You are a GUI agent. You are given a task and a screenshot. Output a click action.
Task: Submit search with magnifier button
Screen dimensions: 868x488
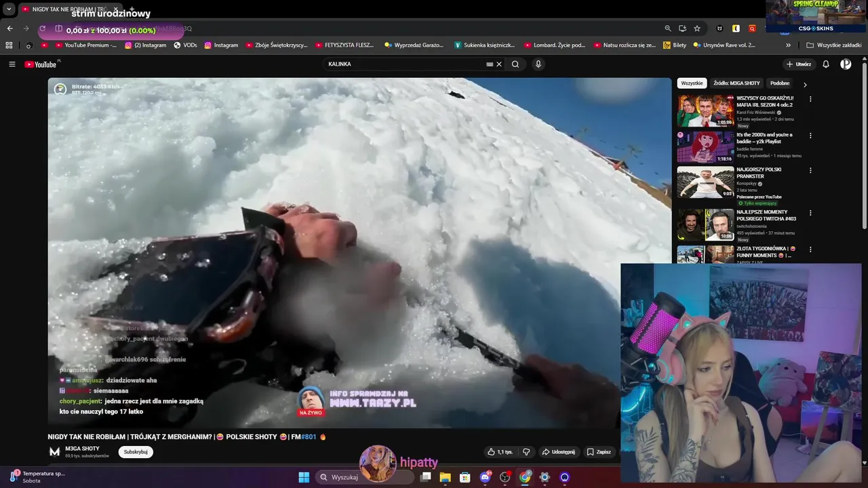tap(515, 64)
